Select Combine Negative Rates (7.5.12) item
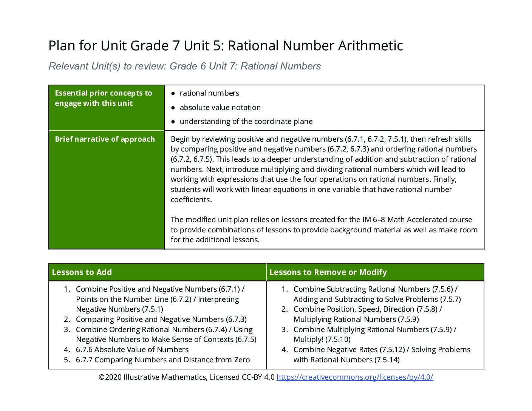This screenshot has height=411, width=532. point(382,355)
